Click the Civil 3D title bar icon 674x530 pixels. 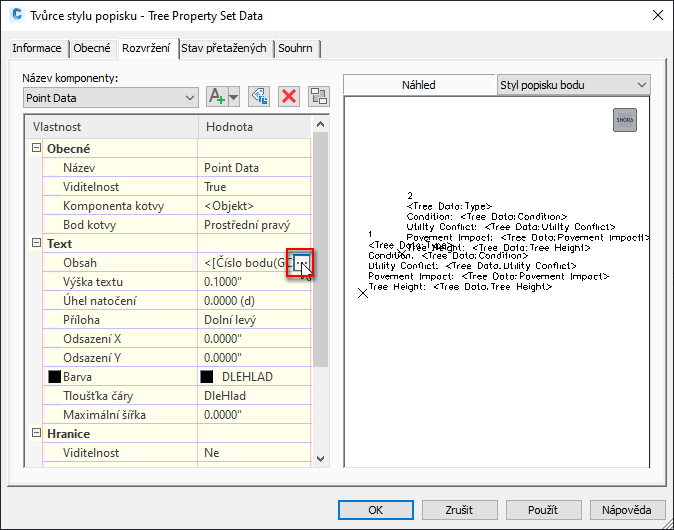(17, 15)
